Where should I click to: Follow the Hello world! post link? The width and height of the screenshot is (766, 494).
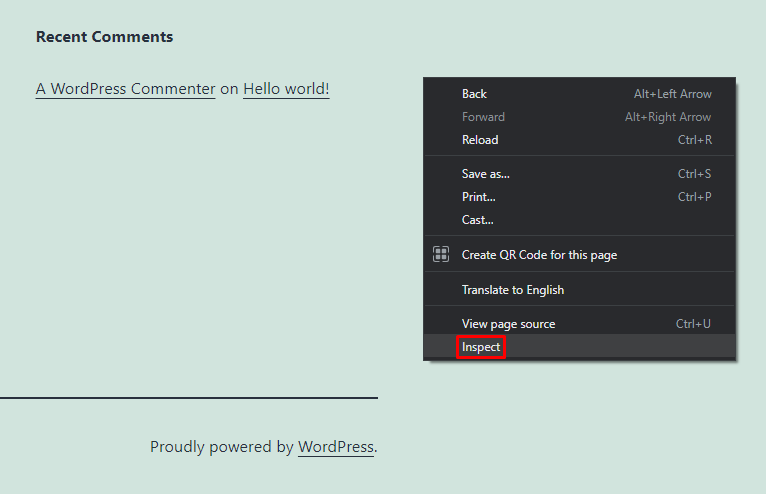click(286, 89)
